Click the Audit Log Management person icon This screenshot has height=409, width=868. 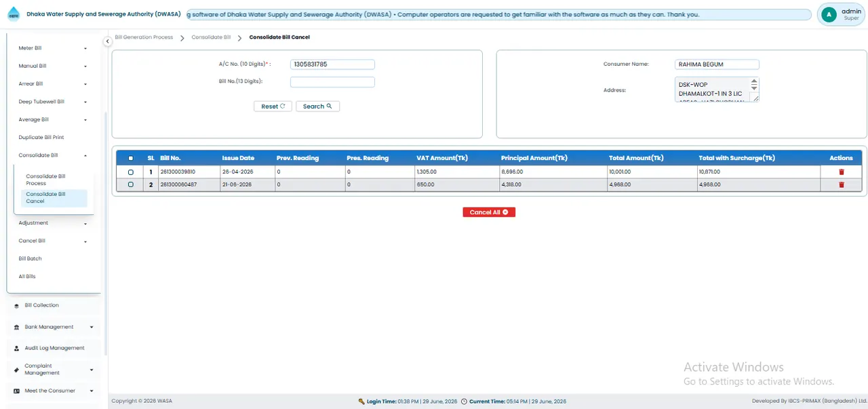(16, 348)
